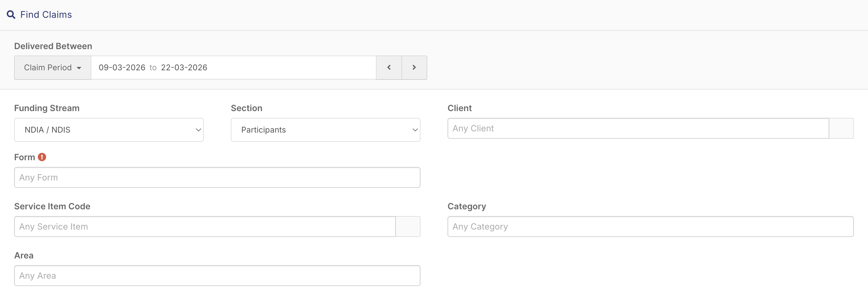868x302 pixels.
Task: Click the Any Area input field
Action: tap(217, 275)
